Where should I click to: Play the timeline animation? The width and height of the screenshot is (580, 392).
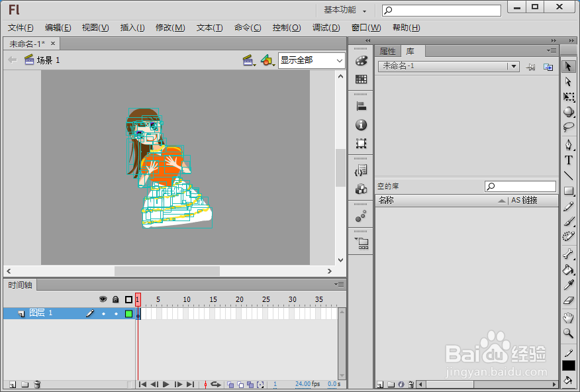coord(166,385)
